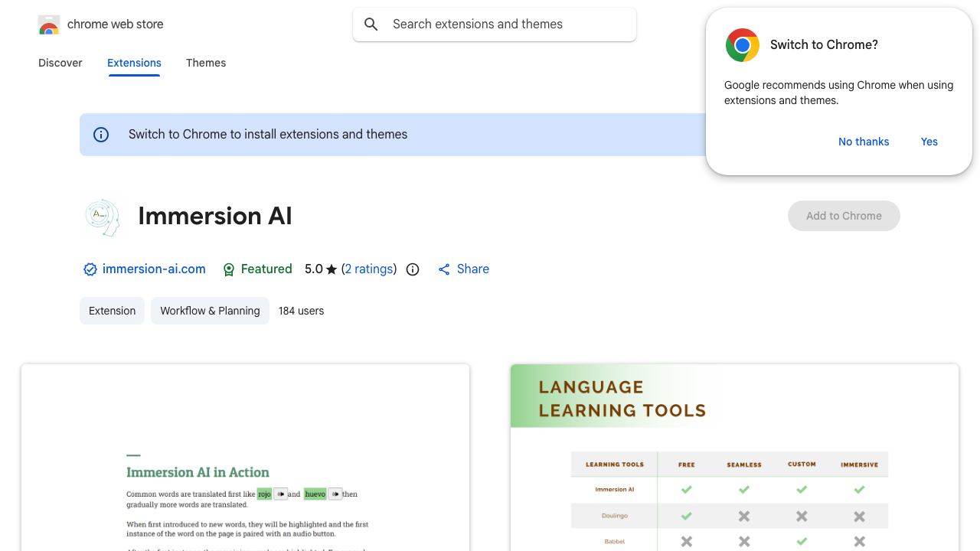Click the Extension category chip
The height and width of the screenshot is (551, 980).
112,311
